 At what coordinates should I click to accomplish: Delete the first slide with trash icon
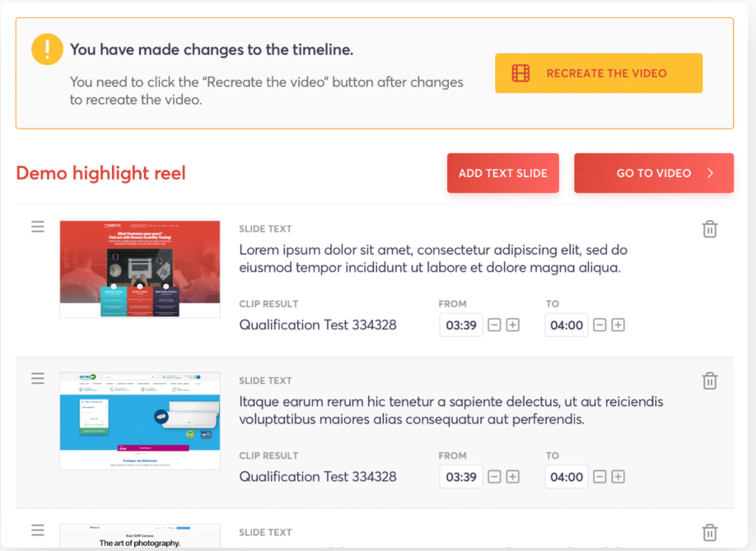pyautogui.click(x=709, y=229)
